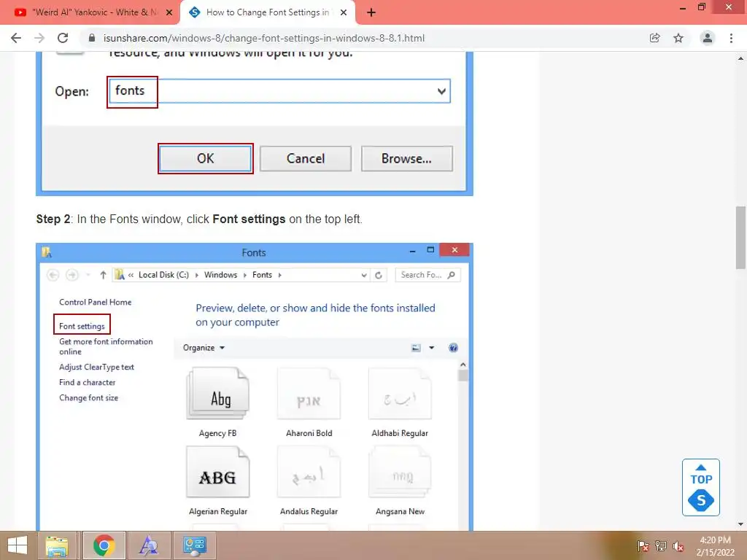
Task: Click the page scrollbar down arrow
Action: 740,524
